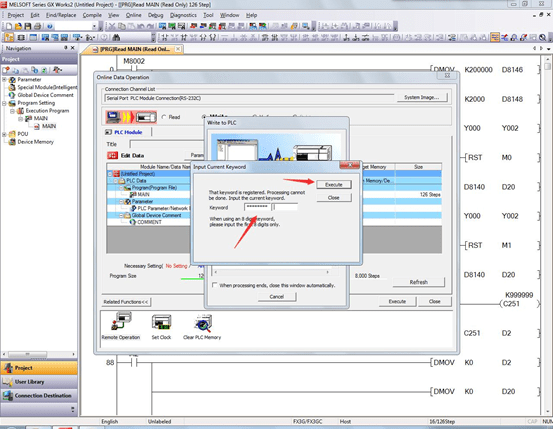Open Remote Operation in Related Functions
This screenshot has width=553, height=429.
[x=121, y=326]
